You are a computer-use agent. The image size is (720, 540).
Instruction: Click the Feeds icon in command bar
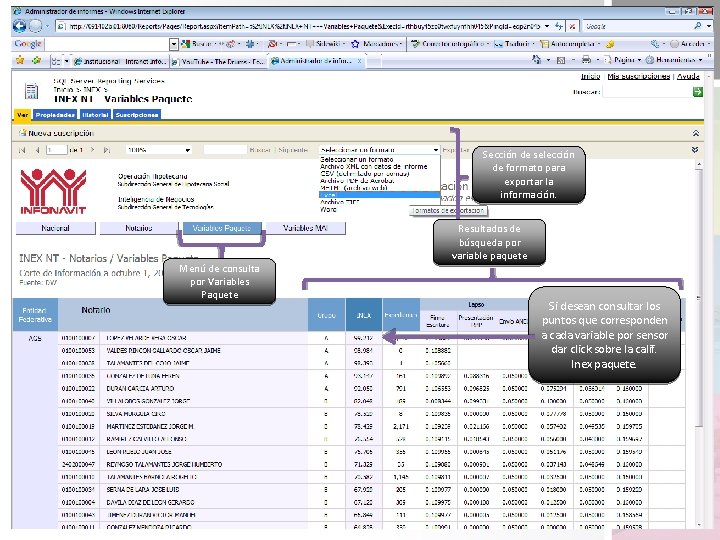[561, 60]
